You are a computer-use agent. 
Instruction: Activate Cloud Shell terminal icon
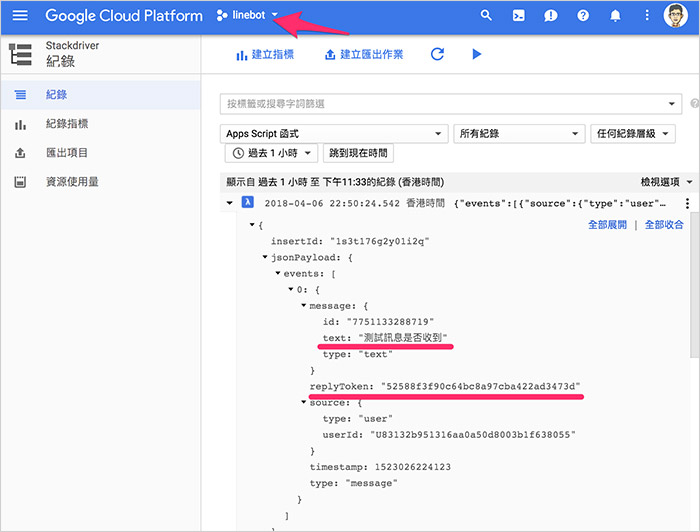point(518,16)
